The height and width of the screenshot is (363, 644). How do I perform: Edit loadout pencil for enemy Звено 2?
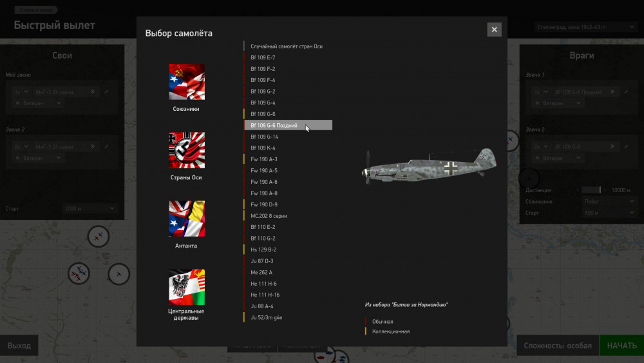(x=627, y=146)
